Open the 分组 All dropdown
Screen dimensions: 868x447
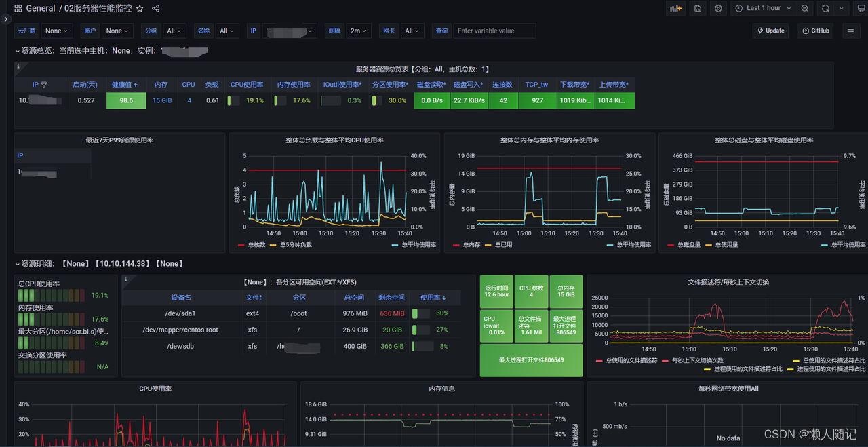174,31
